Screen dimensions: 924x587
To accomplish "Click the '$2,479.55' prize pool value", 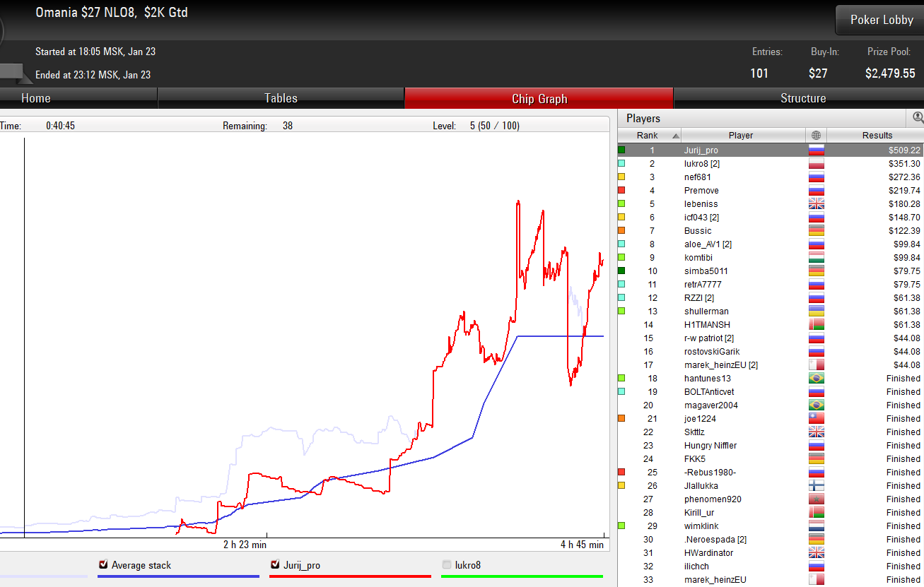I will (890, 73).
